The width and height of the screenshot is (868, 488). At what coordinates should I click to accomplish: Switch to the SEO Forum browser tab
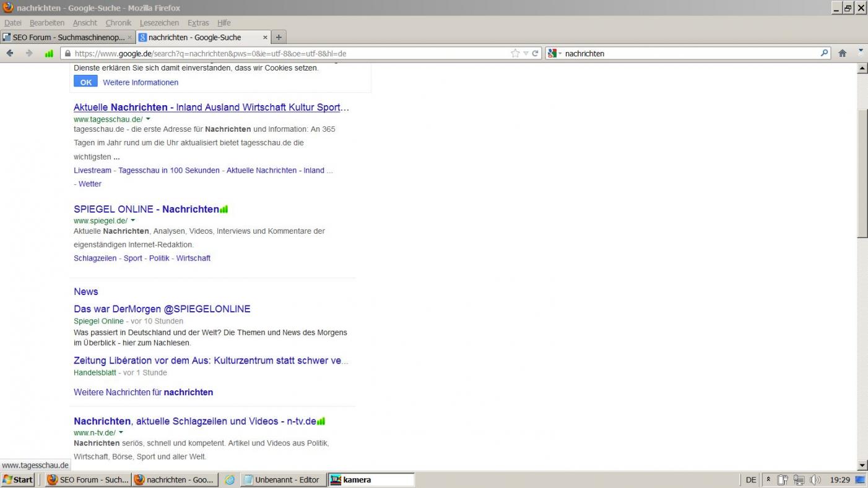(x=68, y=37)
